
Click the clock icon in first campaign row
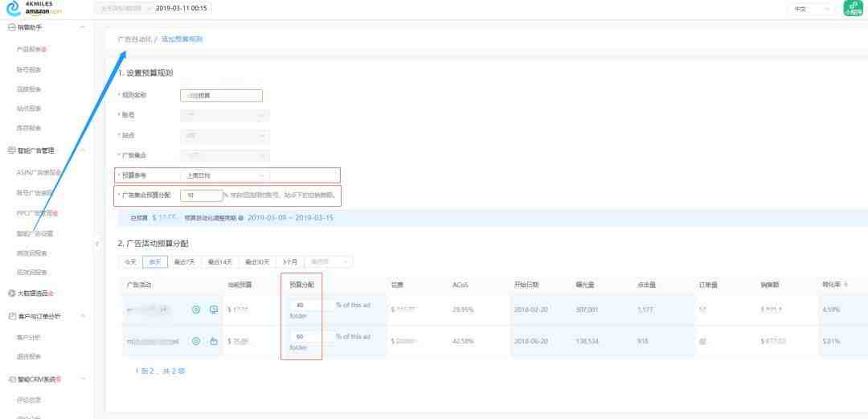click(x=214, y=310)
